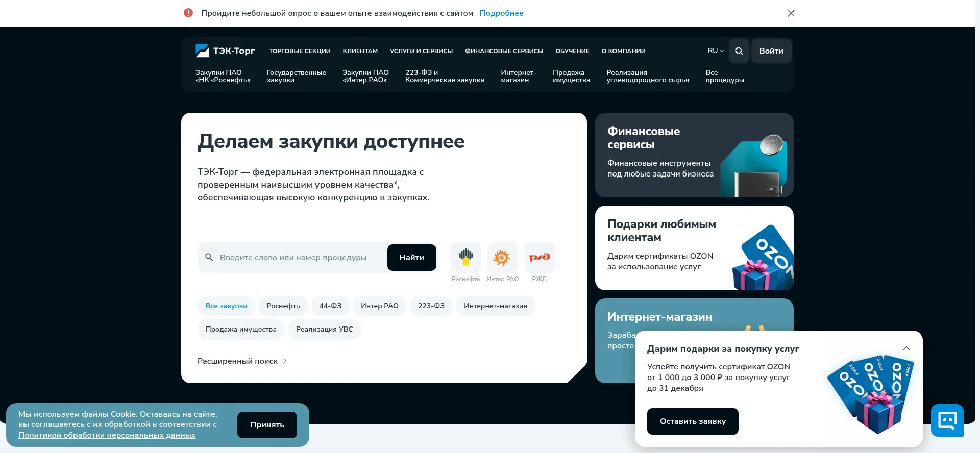Click the Принять cookie button
This screenshot has height=453, width=980.
(x=267, y=425)
